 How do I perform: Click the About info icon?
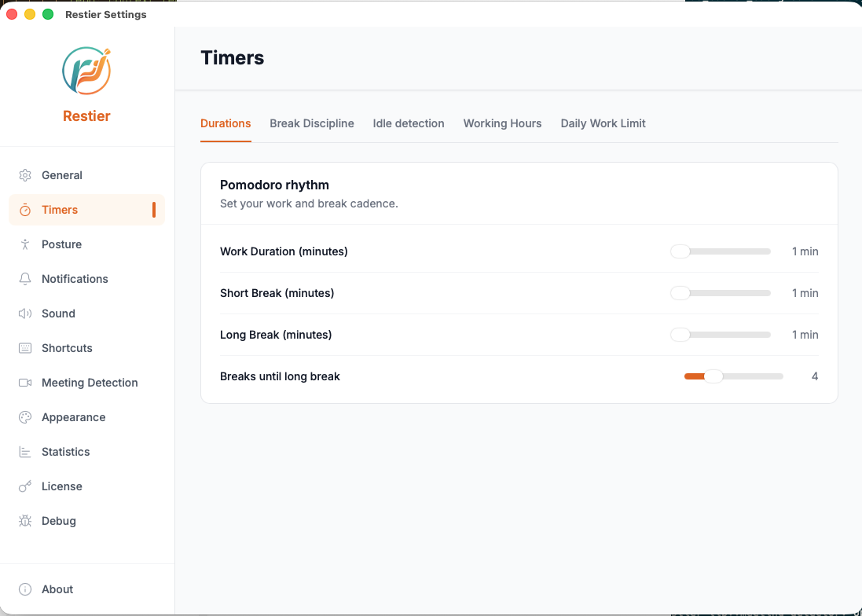click(25, 589)
